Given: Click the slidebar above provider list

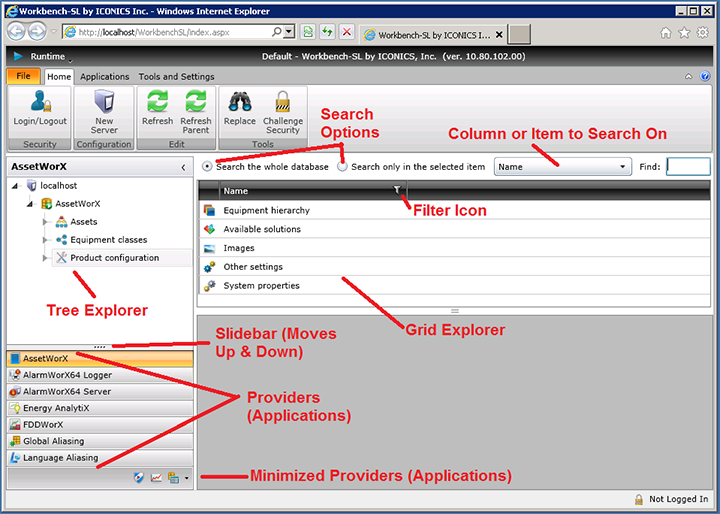Looking at the screenshot, I should (100, 347).
